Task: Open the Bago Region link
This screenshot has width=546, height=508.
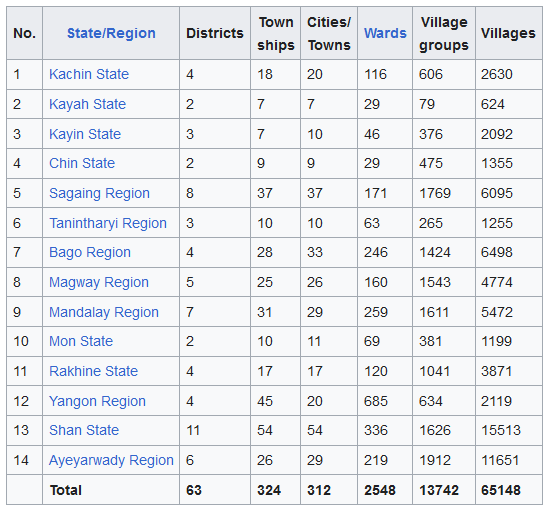Action: [90, 252]
